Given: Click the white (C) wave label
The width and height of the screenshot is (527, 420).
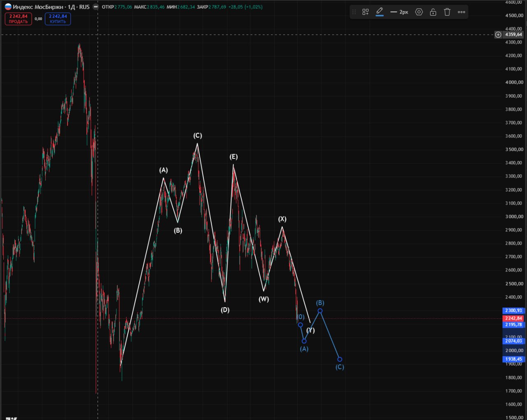Looking at the screenshot, I should [198, 135].
